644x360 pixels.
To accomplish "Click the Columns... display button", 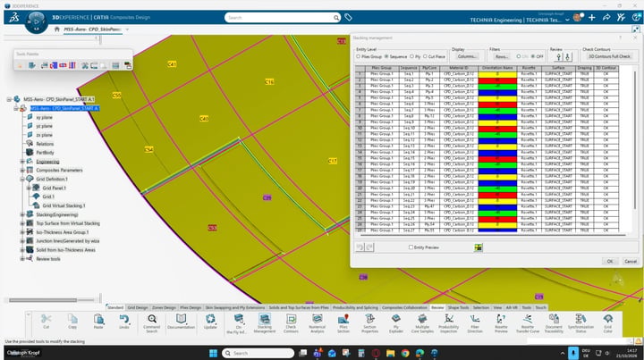I will click(467, 56).
